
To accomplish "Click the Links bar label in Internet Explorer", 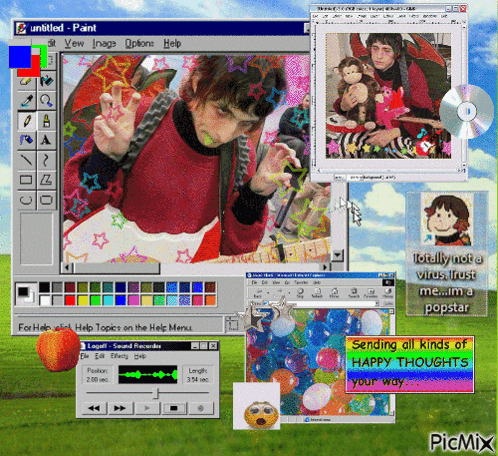I will pyautogui.click(x=388, y=304).
